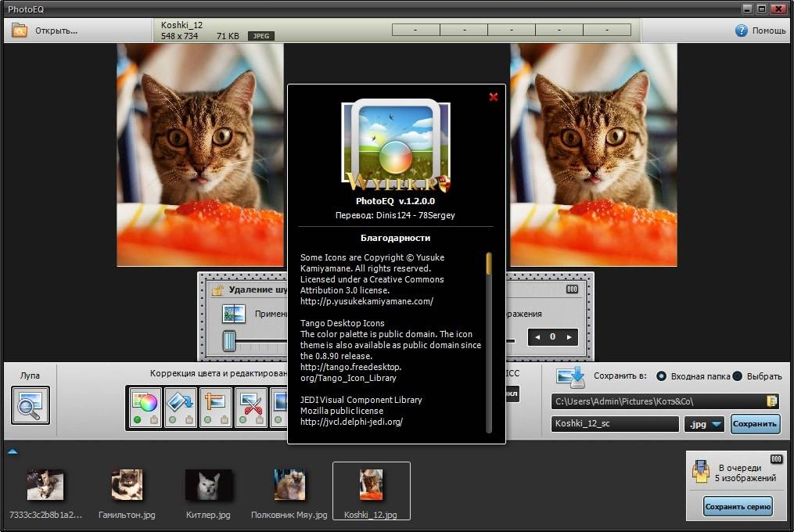Click the Tango Desktop Icons credit line
The image size is (794, 532).
[343, 323]
